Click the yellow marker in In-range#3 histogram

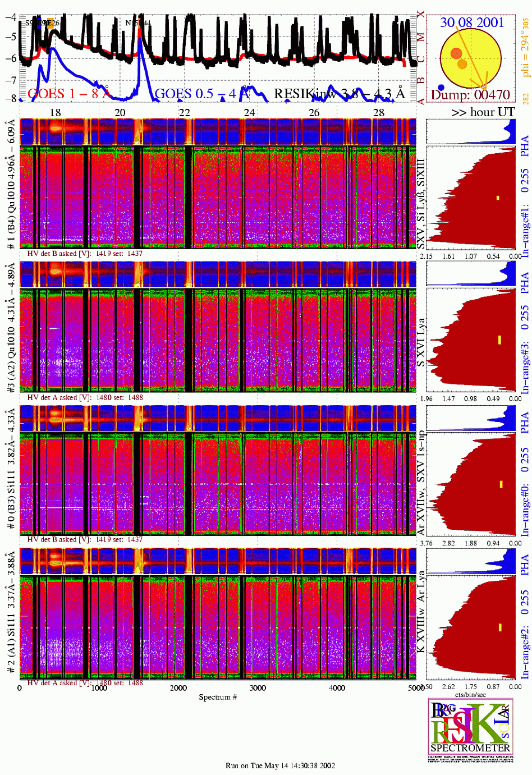pyautogui.click(x=499, y=340)
